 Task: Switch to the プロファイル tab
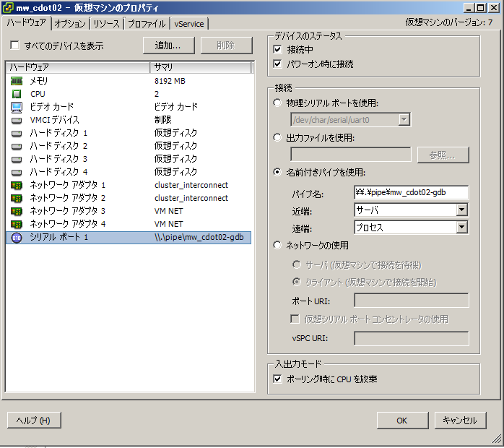tap(147, 23)
